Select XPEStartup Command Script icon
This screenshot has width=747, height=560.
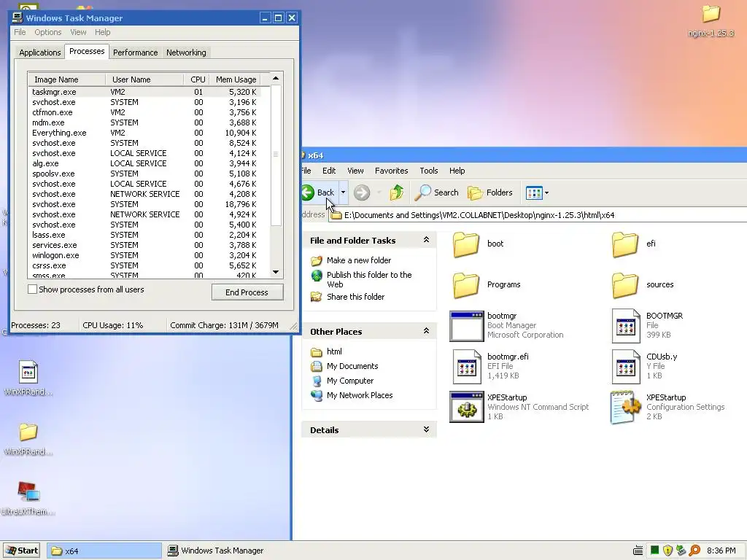tap(466, 408)
